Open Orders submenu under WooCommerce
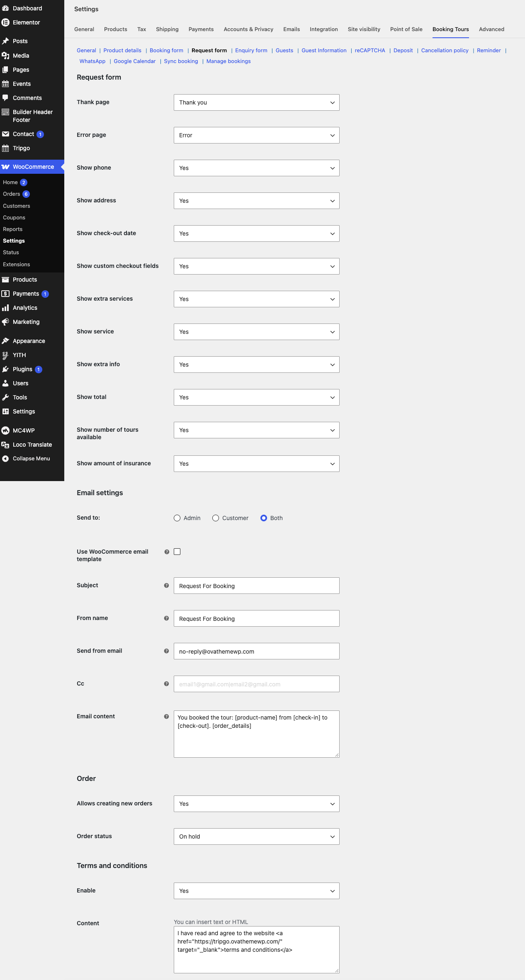Screen dimensions: 525x980 click(12, 194)
